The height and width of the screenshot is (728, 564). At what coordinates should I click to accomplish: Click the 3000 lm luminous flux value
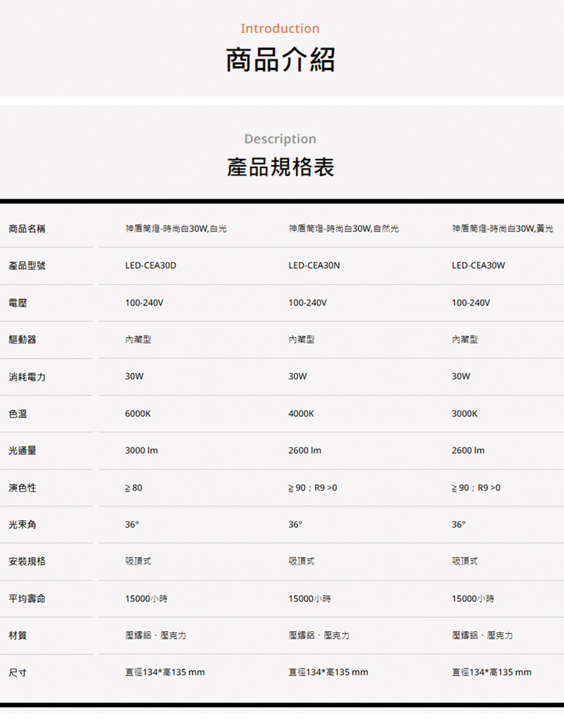[141, 451]
